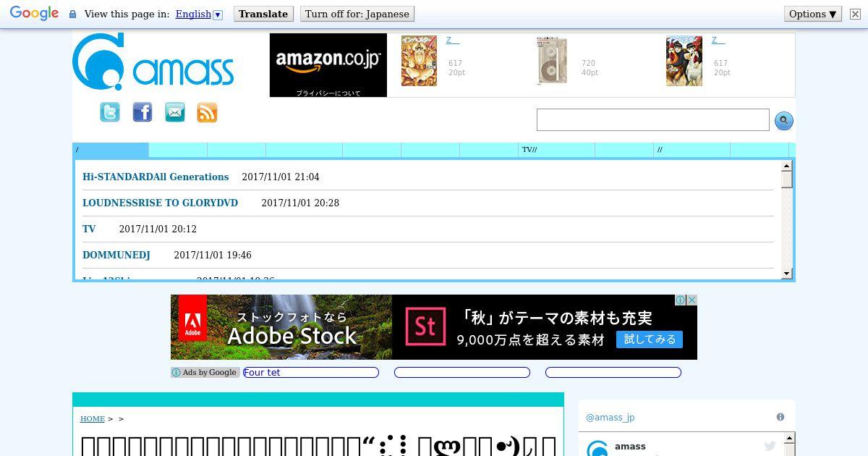Open the English language dropdown
Viewport: 868px width, 456px height.
[199, 14]
